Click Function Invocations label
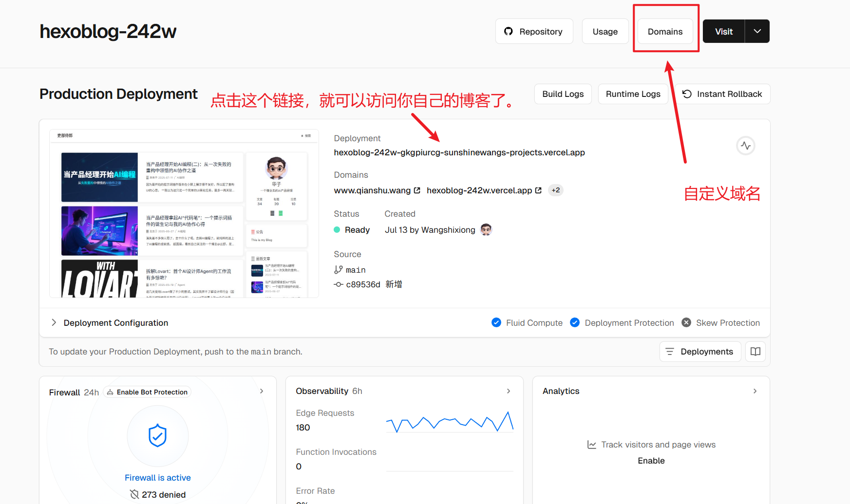The image size is (850, 504). point(336,452)
